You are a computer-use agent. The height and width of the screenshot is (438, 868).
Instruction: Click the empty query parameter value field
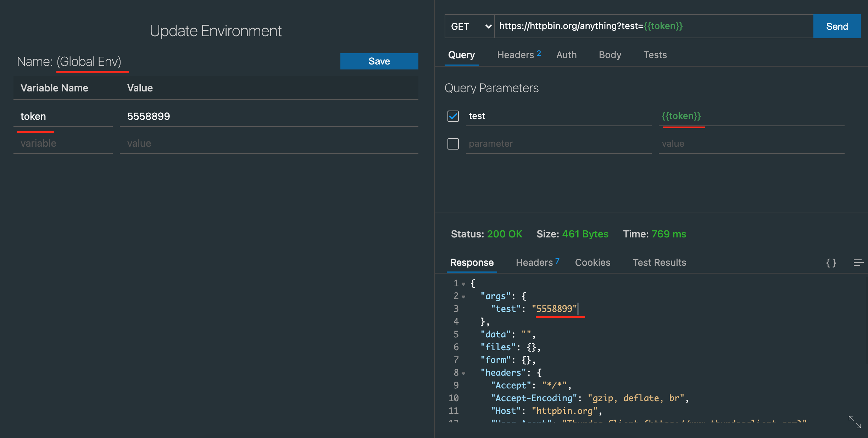pyautogui.click(x=752, y=144)
